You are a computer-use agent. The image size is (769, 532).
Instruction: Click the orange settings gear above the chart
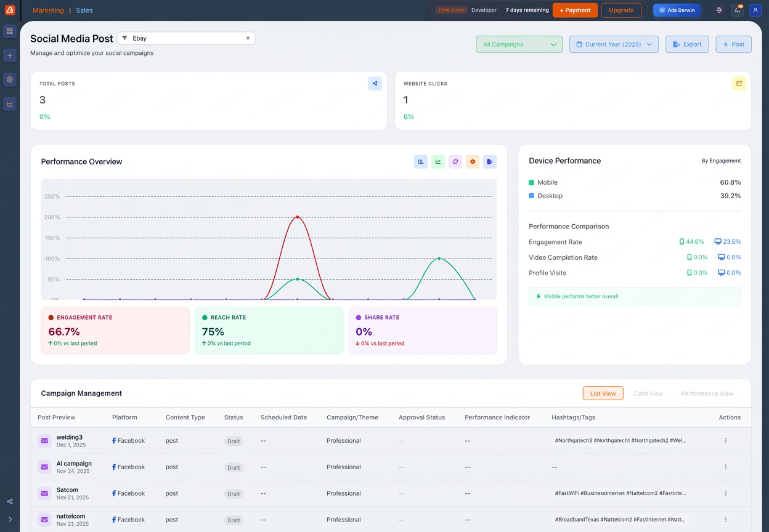(473, 161)
